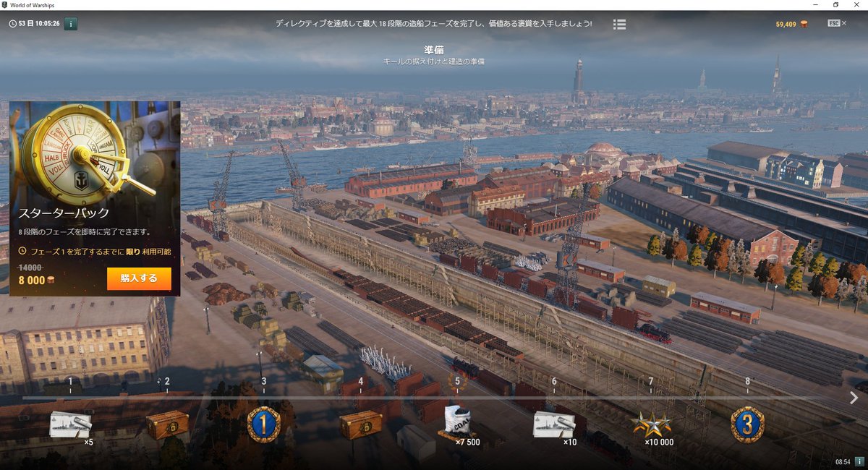Click the event countdown timer 53日 10:05:26
The width and height of the screenshot is (868, 470).
click(39, 24)
